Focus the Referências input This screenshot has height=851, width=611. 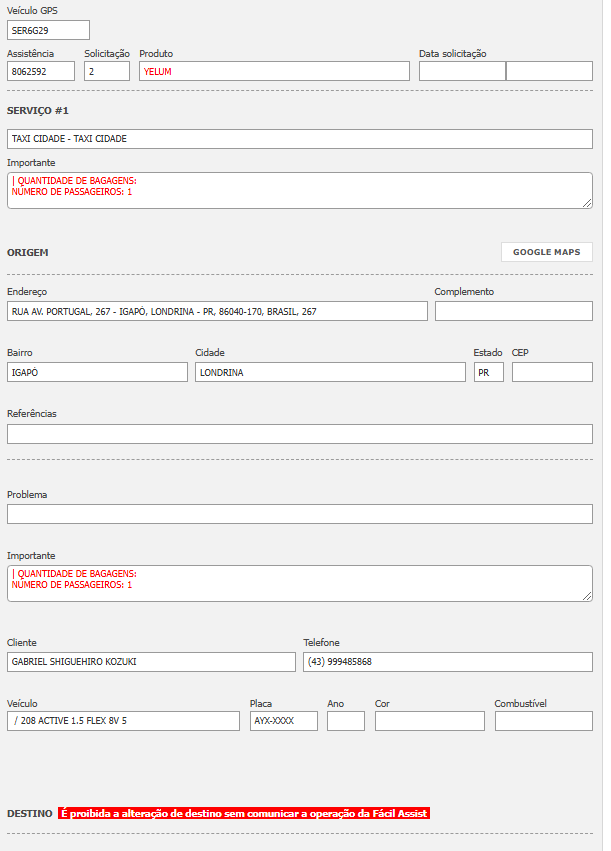tap(299, 434)
